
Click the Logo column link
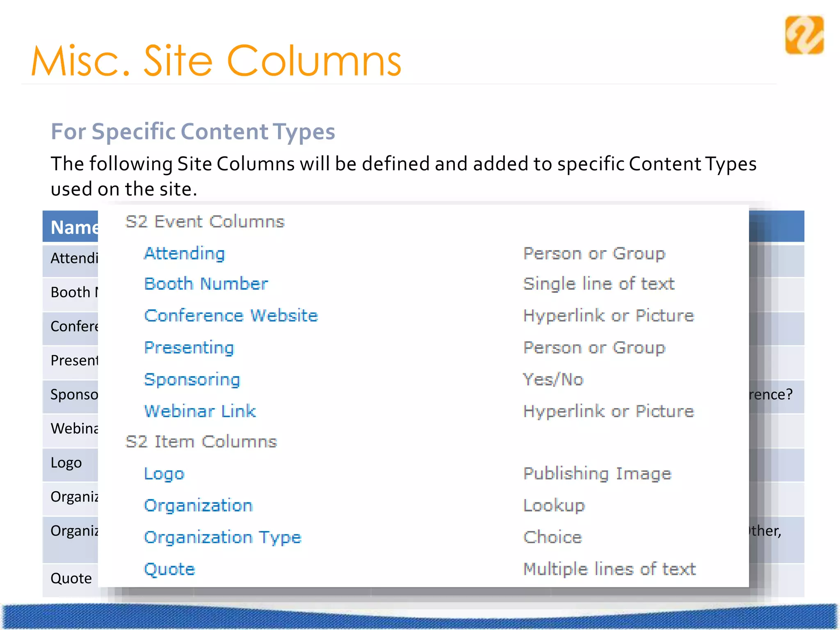point(164,474)
